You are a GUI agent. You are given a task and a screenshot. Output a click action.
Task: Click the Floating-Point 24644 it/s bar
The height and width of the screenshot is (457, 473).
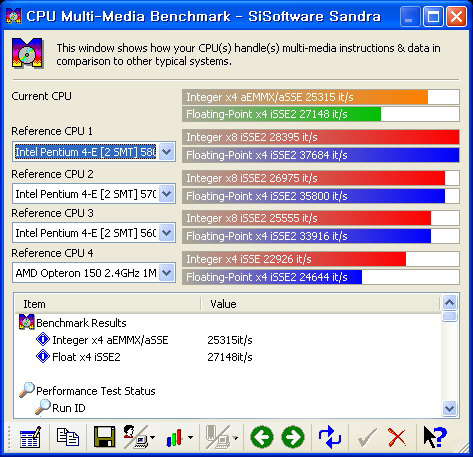tap(321, 277)
